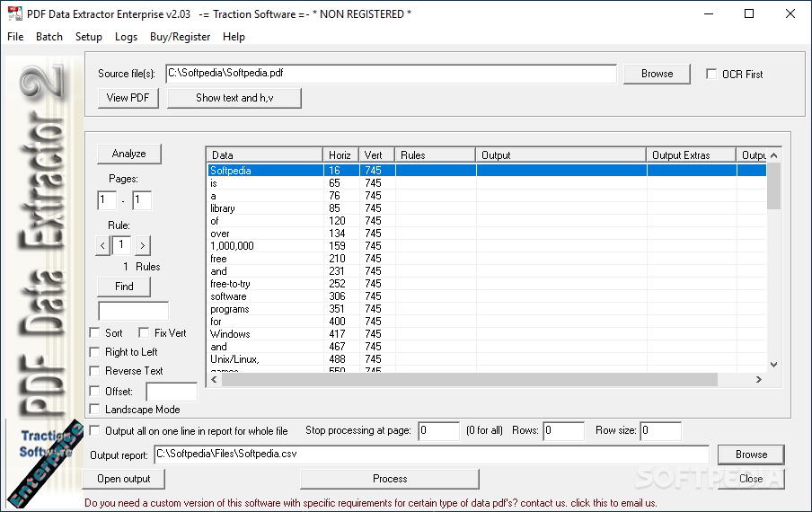812x512 pixels.
Task: Click the Rules column header
Action: click(435, 155)
